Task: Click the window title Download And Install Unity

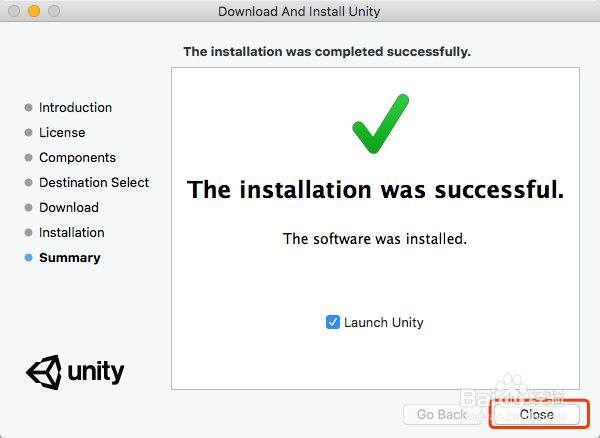Action: click(x=299, y=11)
